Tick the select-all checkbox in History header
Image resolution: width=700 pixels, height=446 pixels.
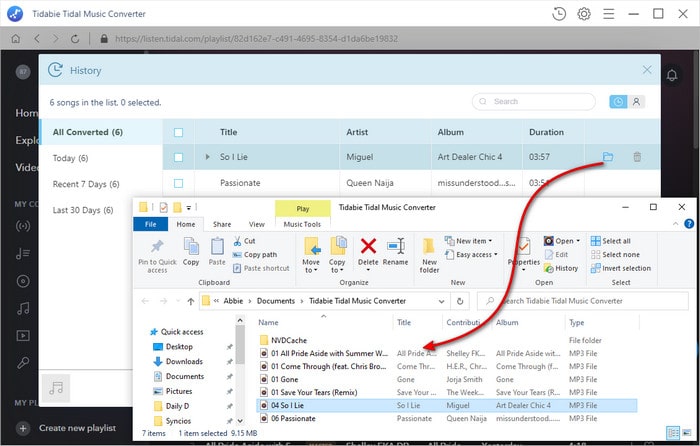(178, 132)
